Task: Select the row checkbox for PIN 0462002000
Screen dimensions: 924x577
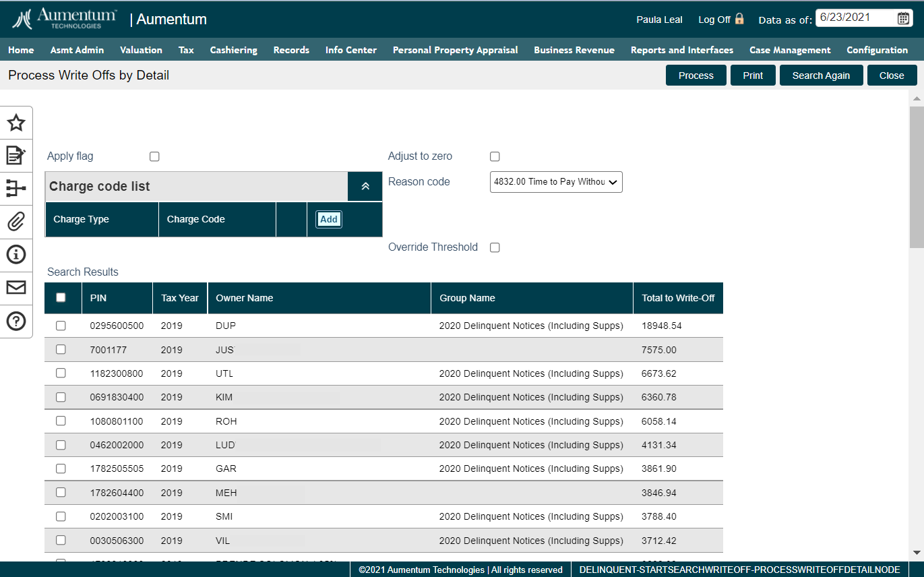Action: [x=61, y=445]
